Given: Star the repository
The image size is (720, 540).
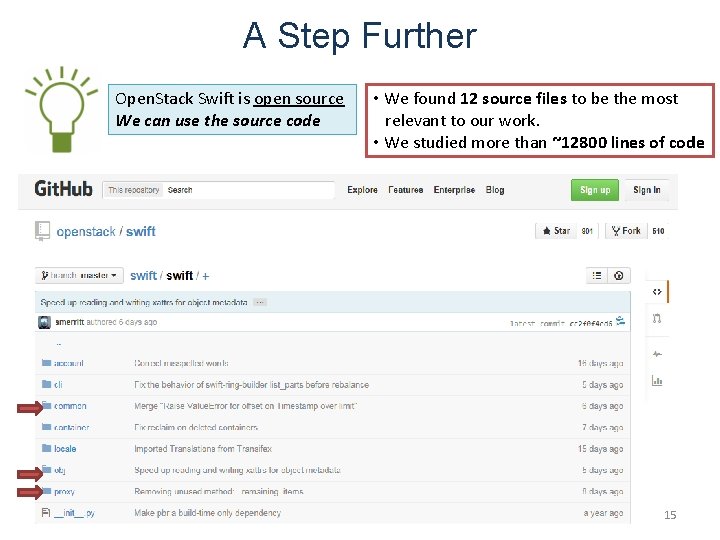Looking at the screenshot, I should point(557,231).
